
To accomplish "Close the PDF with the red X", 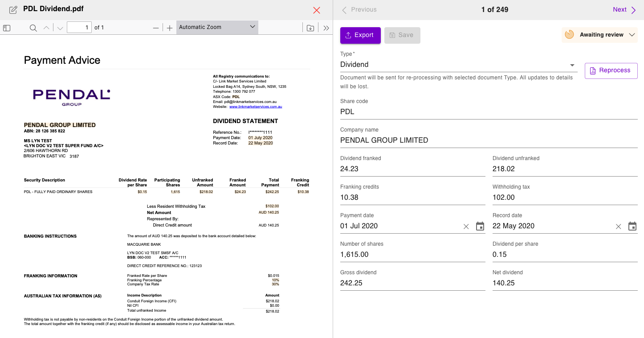I will 317,10.
